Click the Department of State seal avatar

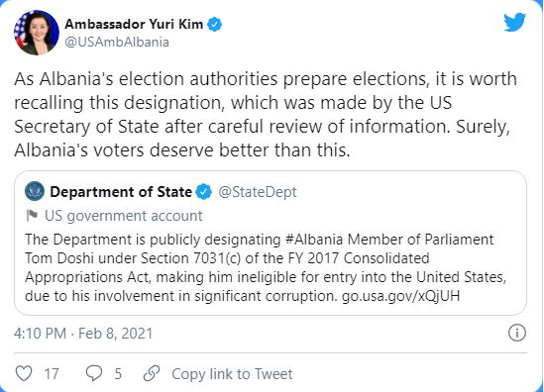35,191
